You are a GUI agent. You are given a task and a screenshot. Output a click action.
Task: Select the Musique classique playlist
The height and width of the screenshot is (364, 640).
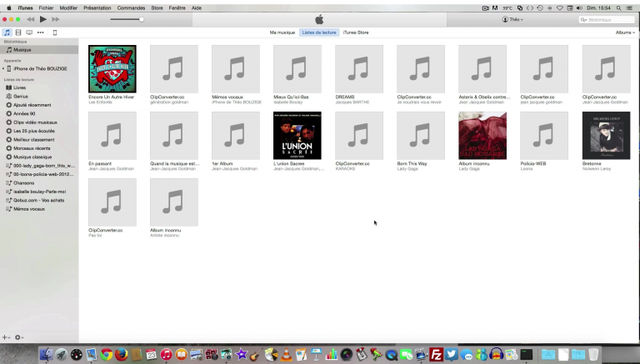coord(32,157)
